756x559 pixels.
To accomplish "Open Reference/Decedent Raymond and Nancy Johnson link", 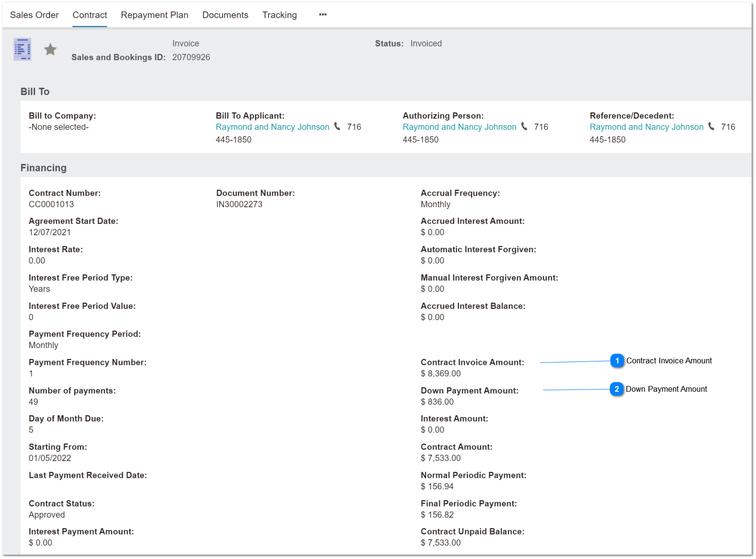I will click(x=646, y=127).
